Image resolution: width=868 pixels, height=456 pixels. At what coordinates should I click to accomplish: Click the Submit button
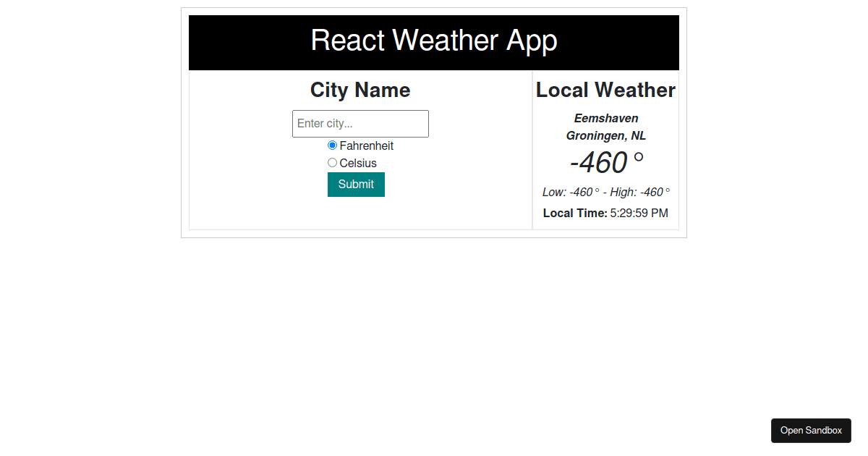(x=356, y=185)
